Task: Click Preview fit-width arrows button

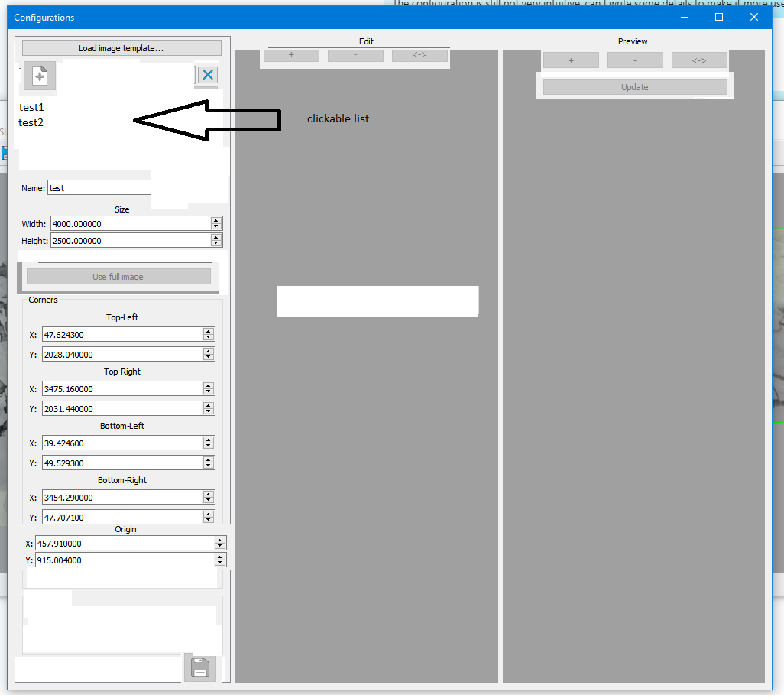Action: 699,60
